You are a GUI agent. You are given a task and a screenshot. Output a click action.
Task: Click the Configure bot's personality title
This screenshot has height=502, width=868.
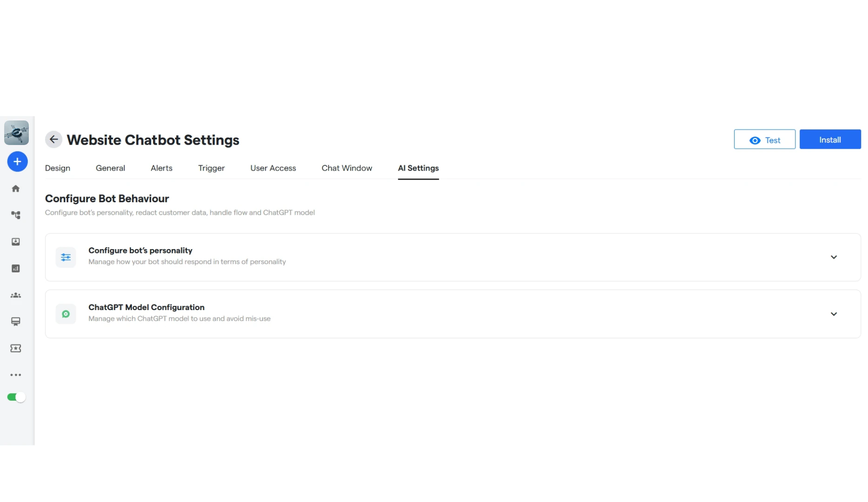[140, 251]
